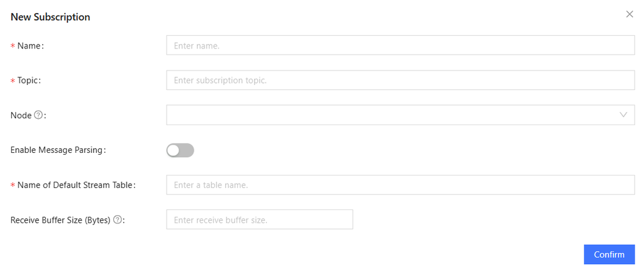The height and width of the screenshot is (278, 644).
Task: Select the default stream table name field
Action: (x=400, y=185)
